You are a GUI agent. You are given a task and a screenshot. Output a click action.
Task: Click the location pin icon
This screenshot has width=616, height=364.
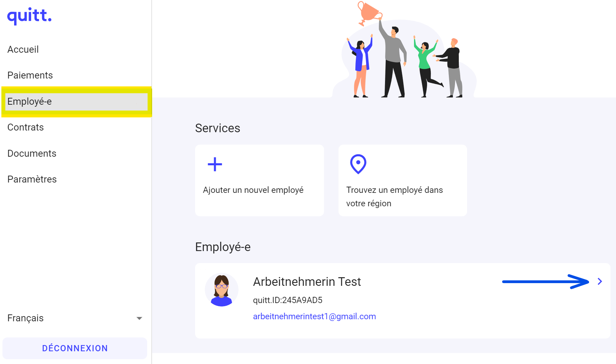click(x=358, y=164)
